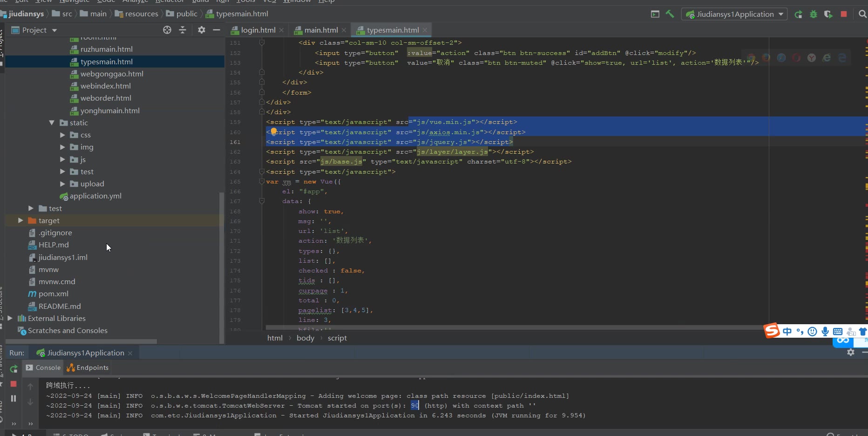
Task: Click the Rerun Jiudiansys1Application toolbar icon
Action: (798, 14)
